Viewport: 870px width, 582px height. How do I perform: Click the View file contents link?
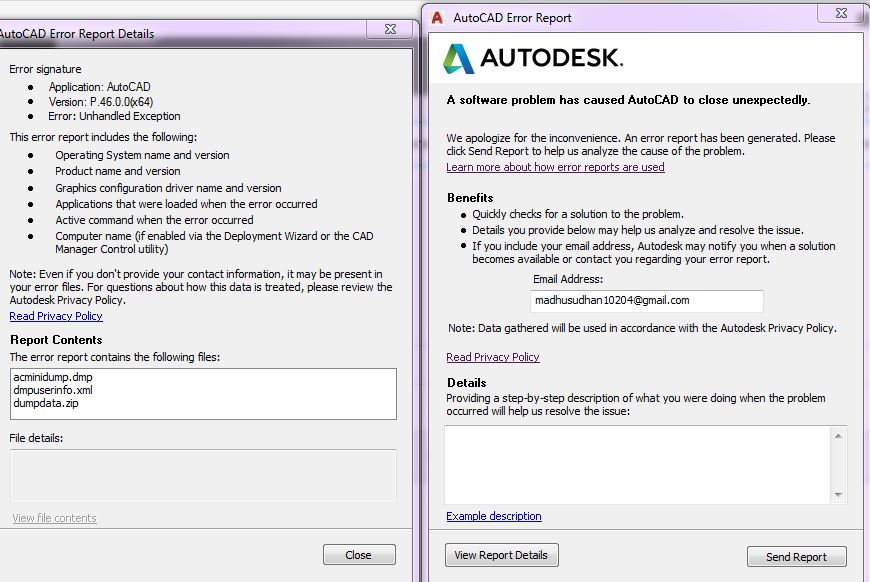[54, 518]
